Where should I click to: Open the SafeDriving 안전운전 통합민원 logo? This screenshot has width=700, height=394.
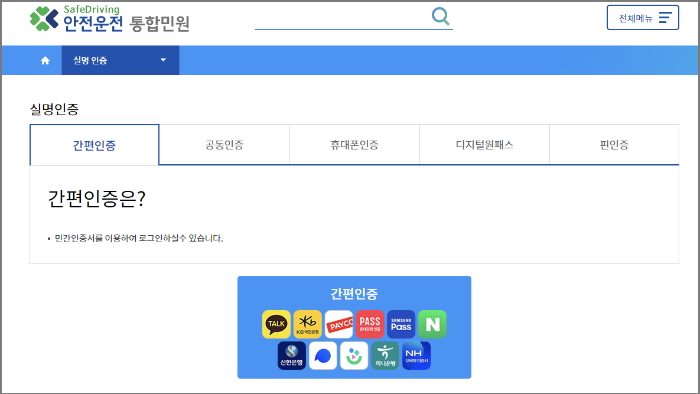110,18
